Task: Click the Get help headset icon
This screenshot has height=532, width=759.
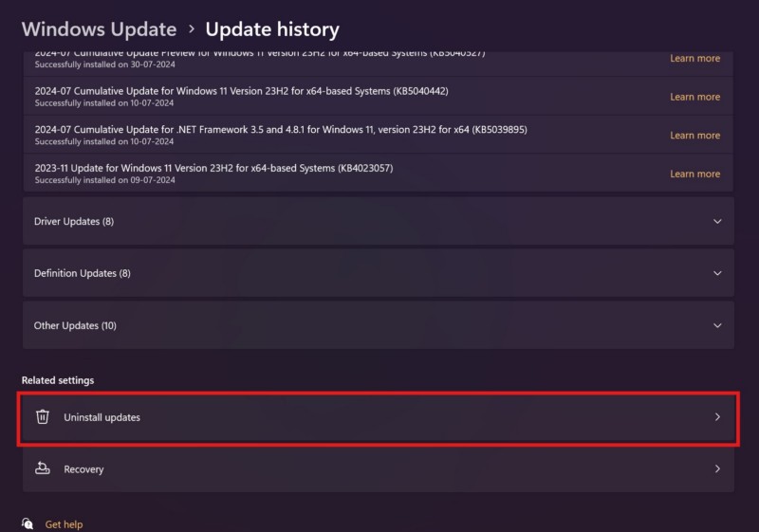Action: tap(28, 523)
